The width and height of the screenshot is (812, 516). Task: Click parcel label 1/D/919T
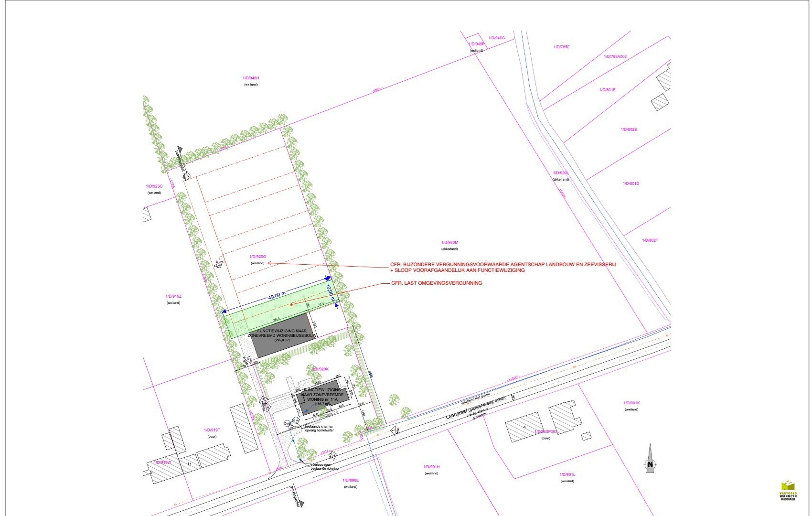pyautogui.click(x=212, y=430)
